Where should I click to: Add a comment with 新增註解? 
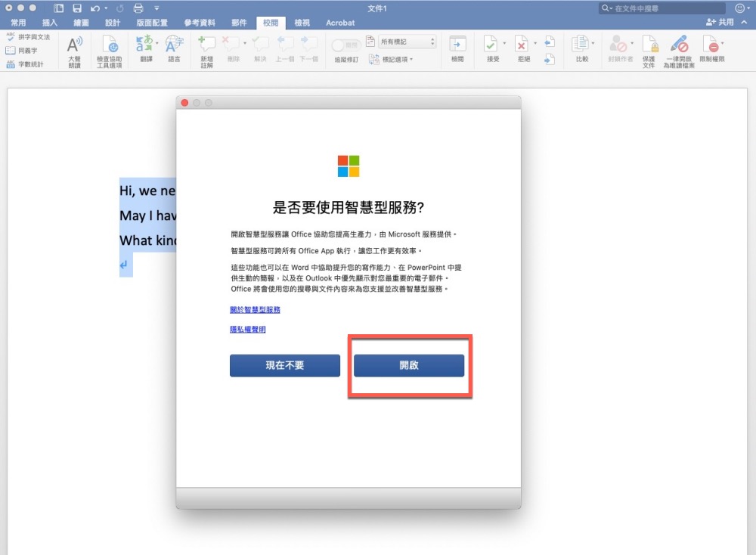[207, 51]
